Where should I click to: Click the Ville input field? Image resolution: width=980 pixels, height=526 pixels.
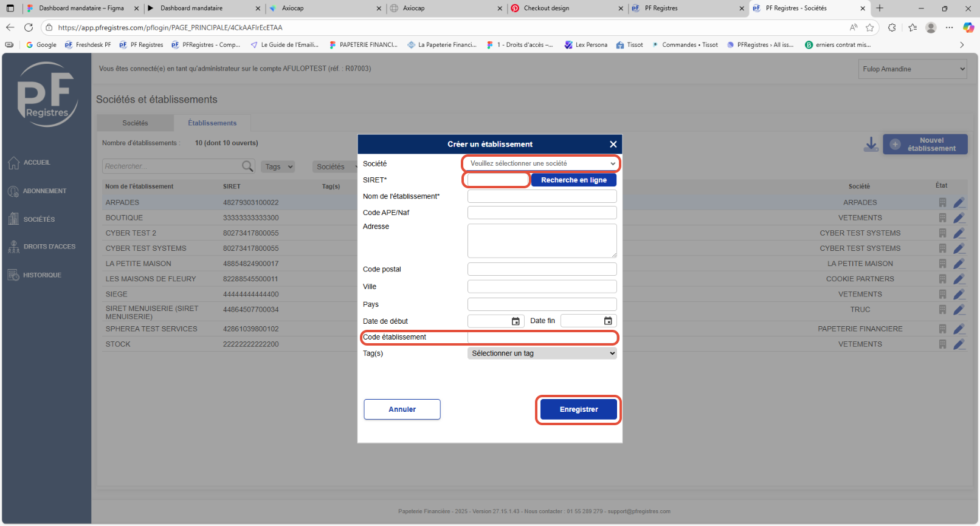(x=542, y=287)
